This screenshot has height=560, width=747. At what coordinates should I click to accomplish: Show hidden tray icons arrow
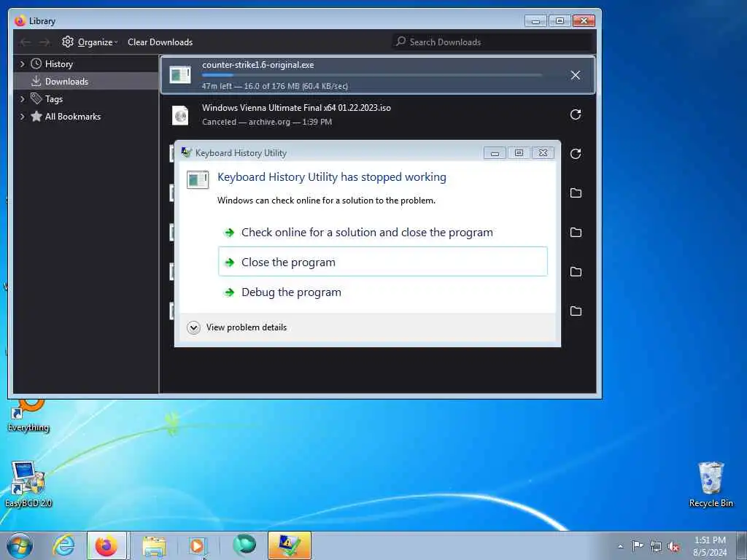pyautogui.click(x=620, y=546)
